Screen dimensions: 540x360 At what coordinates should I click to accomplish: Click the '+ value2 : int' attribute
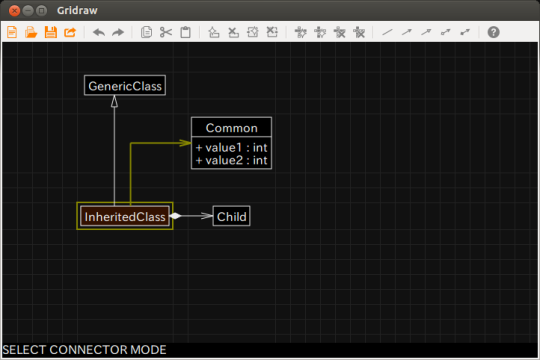231,160
